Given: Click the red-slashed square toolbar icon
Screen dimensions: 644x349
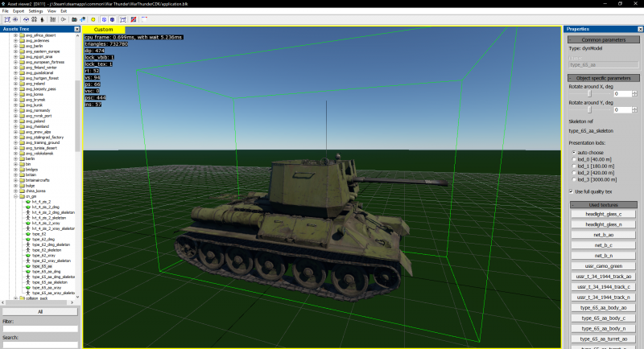Looking at the screenshot, I should click(134, 19).
